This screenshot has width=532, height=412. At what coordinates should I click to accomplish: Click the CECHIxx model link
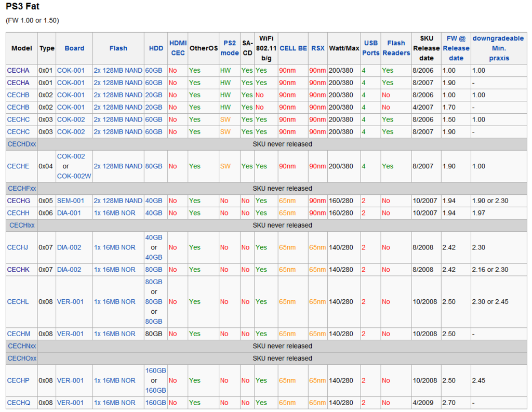(x=22, y=225)
